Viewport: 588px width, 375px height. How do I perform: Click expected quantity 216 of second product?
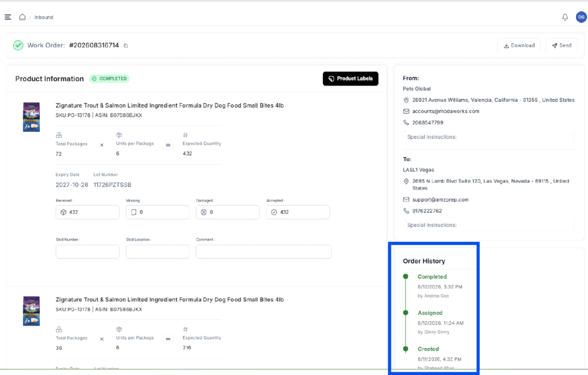pos(187,347)
